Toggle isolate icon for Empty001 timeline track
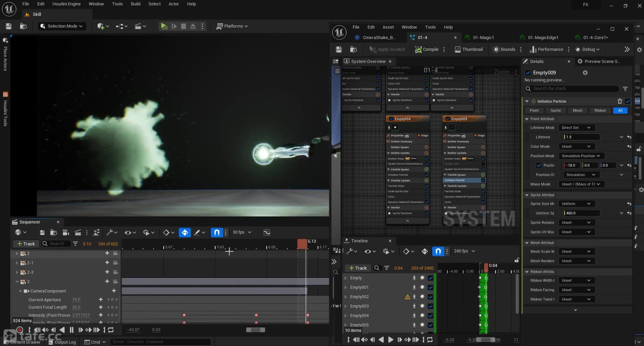Image resolution: width=644 pixels, height=346 pixels. click(414, 287)
